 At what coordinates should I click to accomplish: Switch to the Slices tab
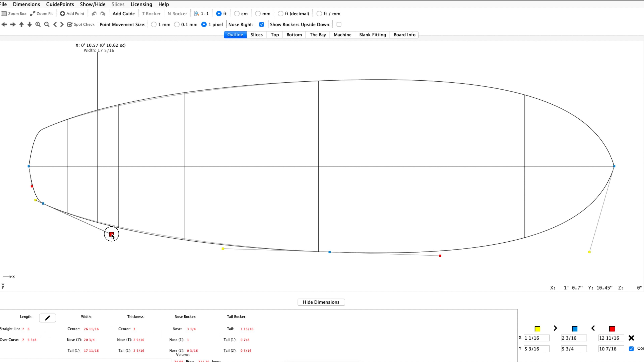(x=256, y=35)
